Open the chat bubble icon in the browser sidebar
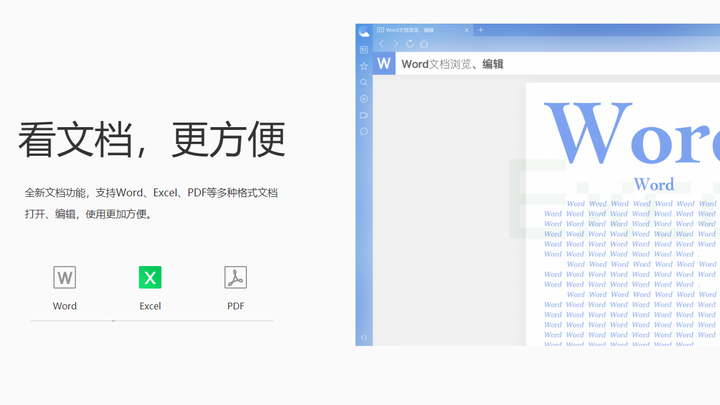Image resolution: width=720 pixels, height=405 pixels. (364, 132)
